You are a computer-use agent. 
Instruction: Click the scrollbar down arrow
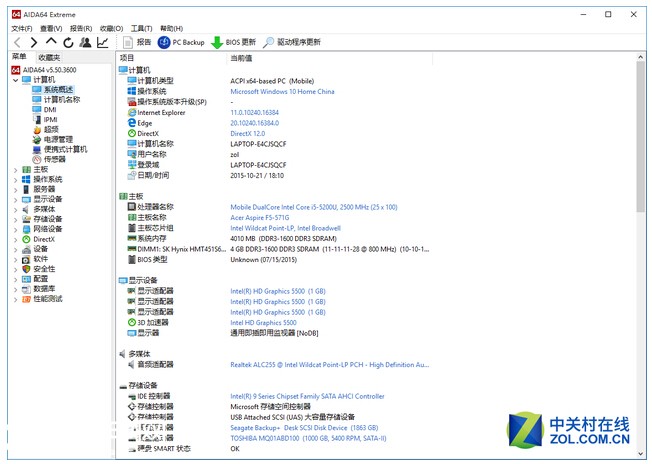[640, 454]
